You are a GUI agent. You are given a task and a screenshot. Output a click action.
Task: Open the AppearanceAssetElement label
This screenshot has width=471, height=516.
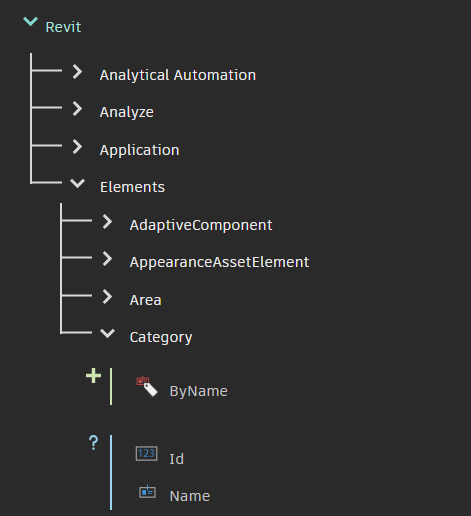(x=219, y=262)
